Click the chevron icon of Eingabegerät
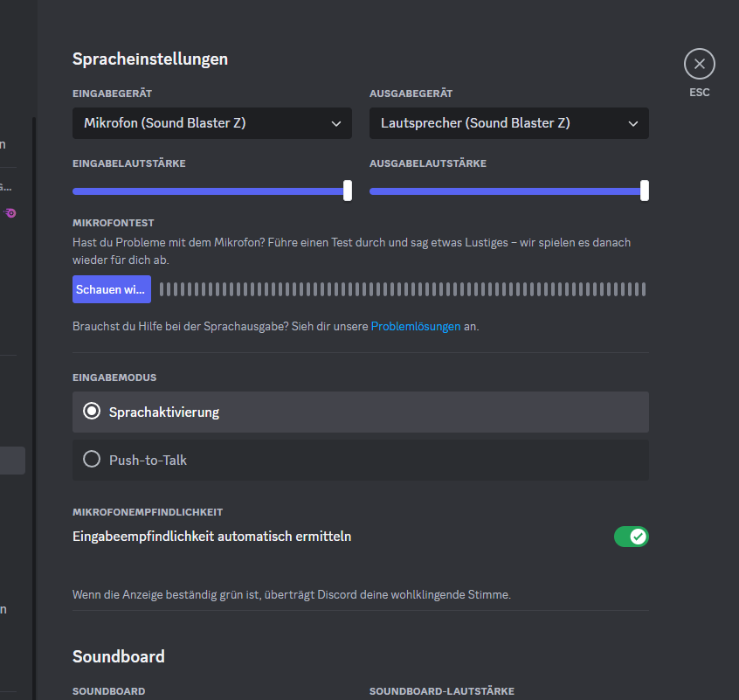This screenshot has width=739, height=700. 336,124
